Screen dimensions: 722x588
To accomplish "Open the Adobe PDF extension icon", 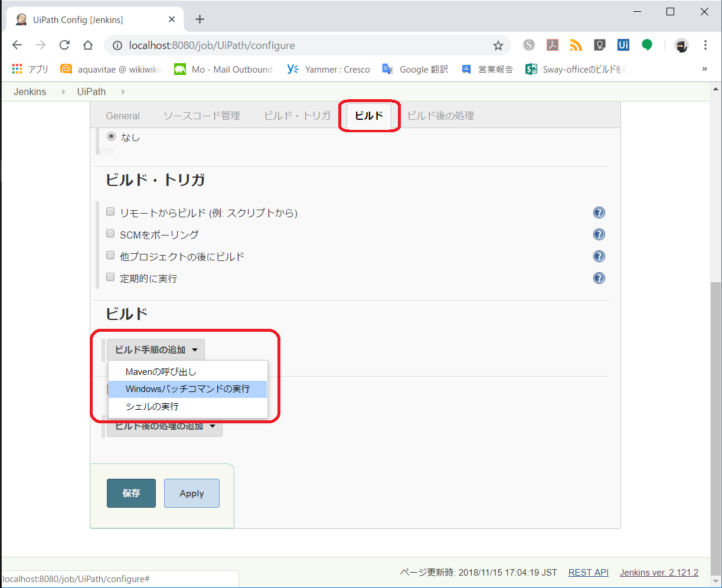I will tap(553, 45).
